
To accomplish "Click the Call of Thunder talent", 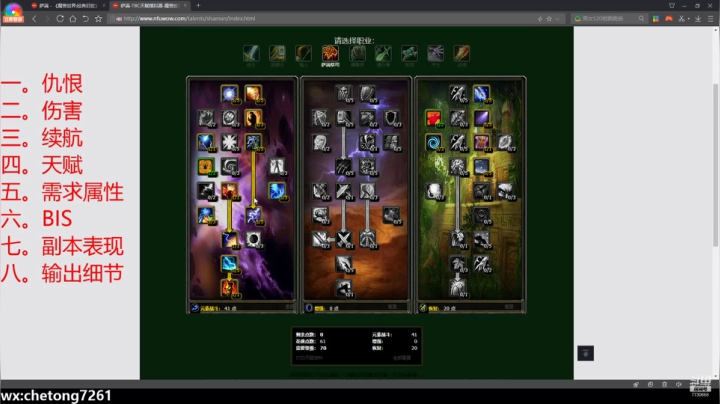I will (x=253, y=142).
